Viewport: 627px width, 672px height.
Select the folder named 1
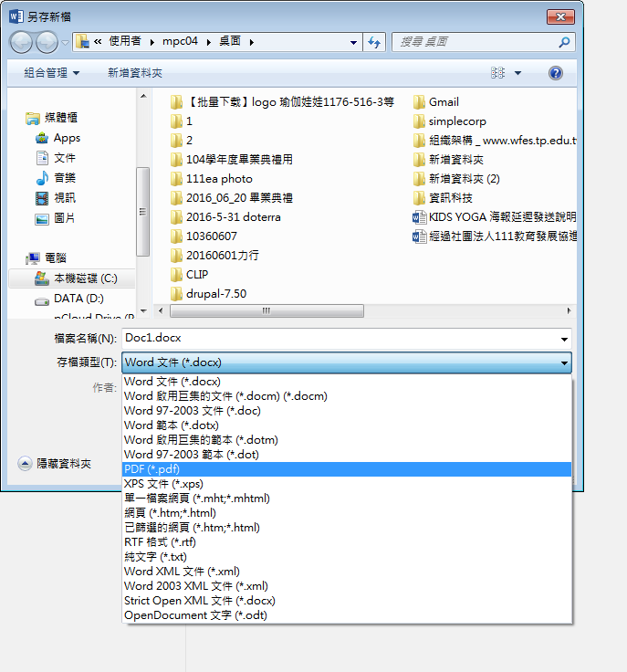pyautogui.click(x=181, y=121)
